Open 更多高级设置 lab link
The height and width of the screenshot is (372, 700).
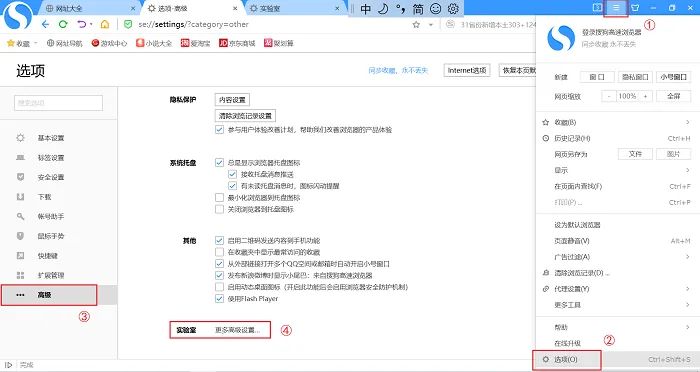click(237, 330)
